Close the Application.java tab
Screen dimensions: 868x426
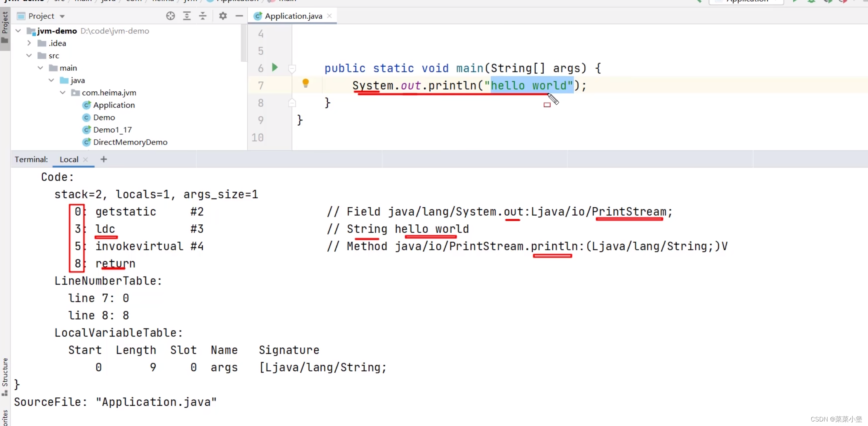(330, 16)
